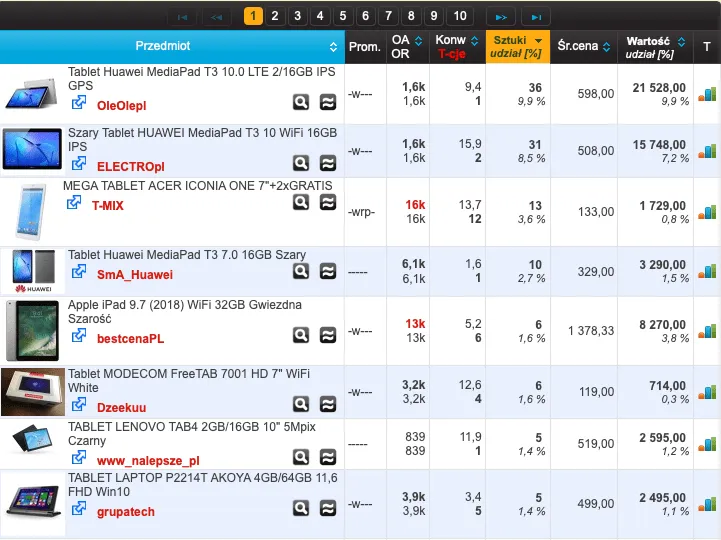Open the bar chart icon for the bestcenaPL row

[x=707, y=331]
